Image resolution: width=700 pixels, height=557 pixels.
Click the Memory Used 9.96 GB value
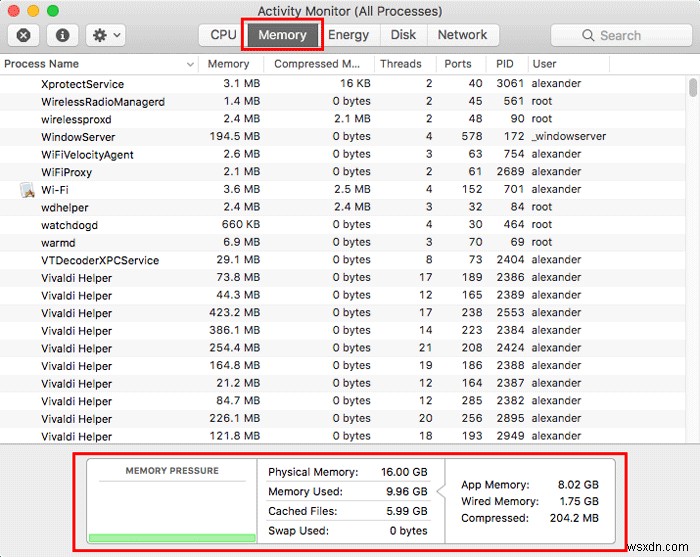407,491
